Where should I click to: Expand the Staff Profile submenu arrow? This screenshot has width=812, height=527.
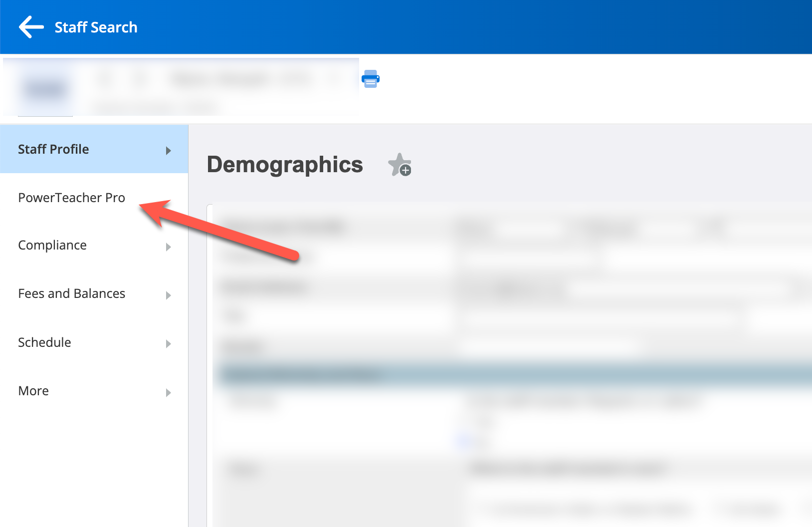168,150
